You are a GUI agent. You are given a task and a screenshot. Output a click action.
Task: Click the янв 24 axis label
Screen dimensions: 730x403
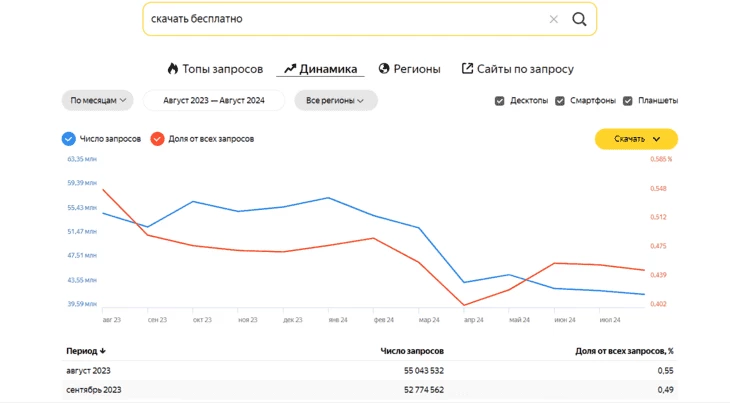pyautogui.click(x=338, y=320)
